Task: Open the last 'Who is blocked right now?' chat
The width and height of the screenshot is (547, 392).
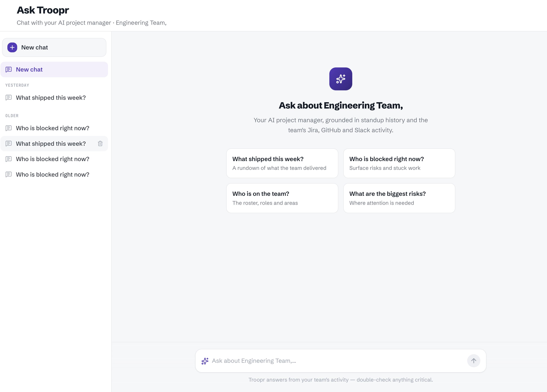Action: click(x=54, y=174)
